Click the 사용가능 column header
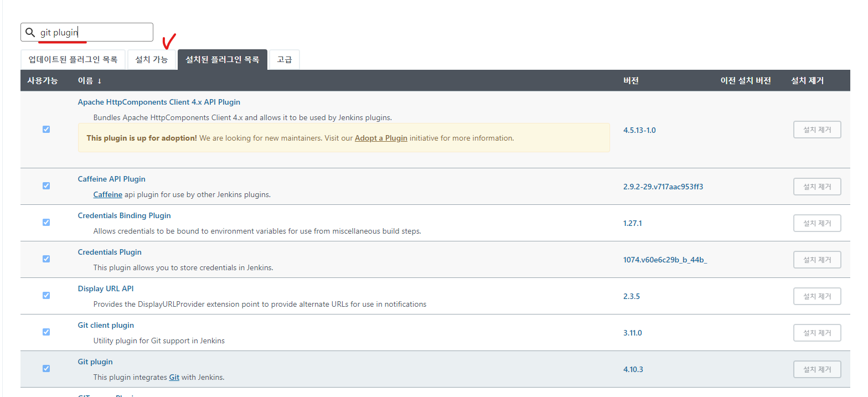The width and height of the screenshot is (868, 397). (x=42, y=80)
